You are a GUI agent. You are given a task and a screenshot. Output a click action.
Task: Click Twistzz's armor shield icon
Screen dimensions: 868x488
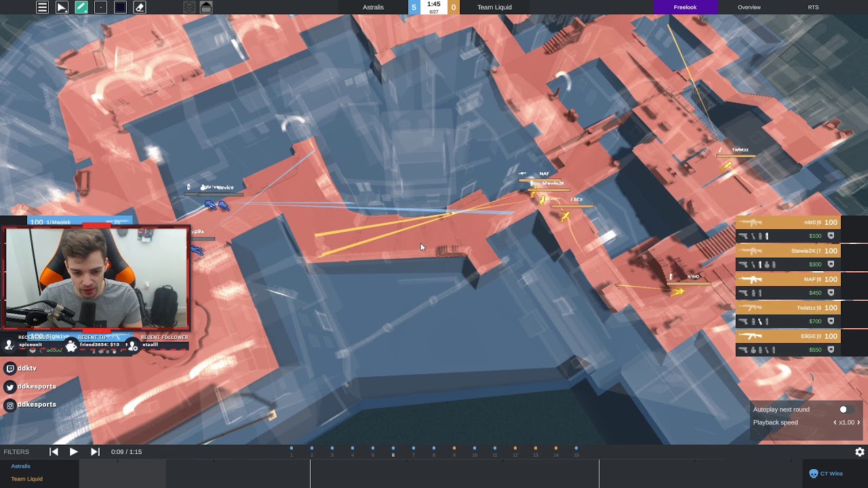coord(831,321)
